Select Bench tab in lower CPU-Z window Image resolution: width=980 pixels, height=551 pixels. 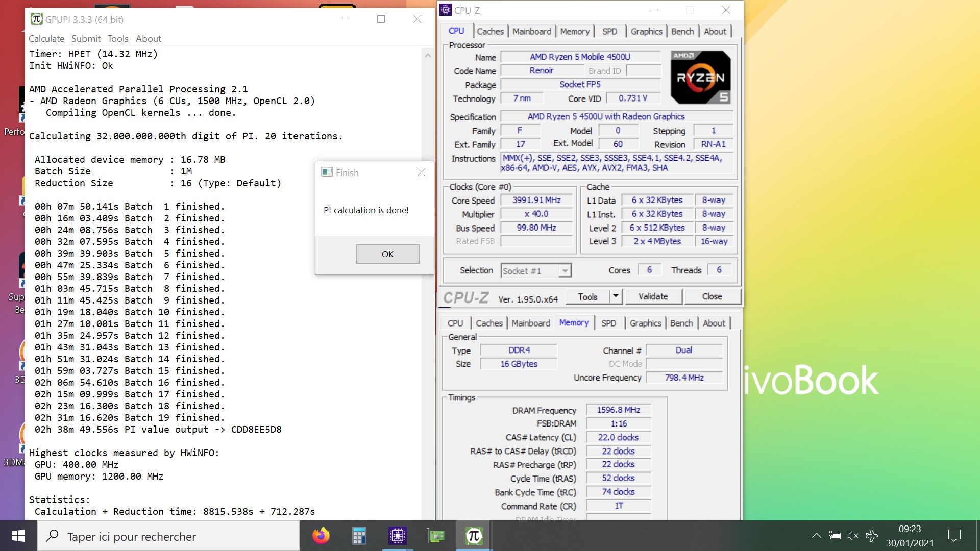point(681,323)
